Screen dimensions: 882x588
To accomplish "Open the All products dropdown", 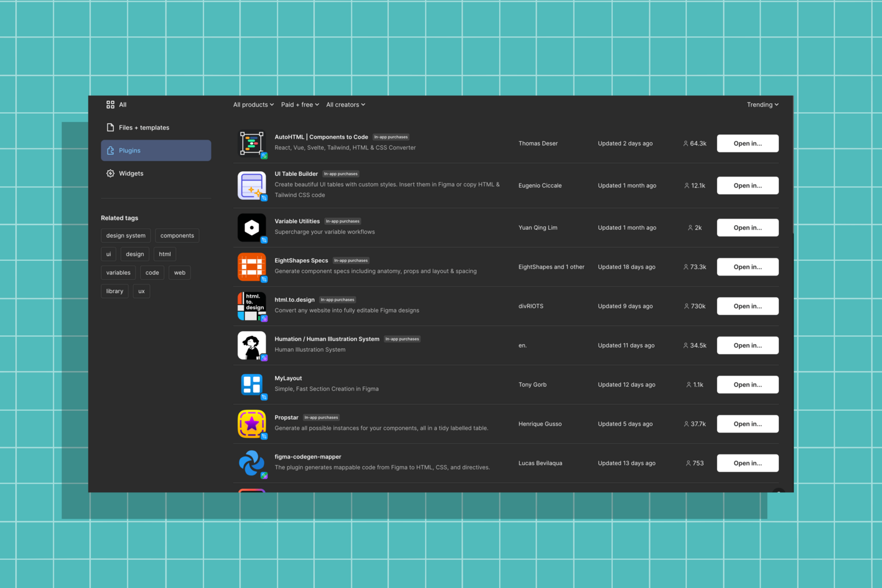I will (253, 104).
